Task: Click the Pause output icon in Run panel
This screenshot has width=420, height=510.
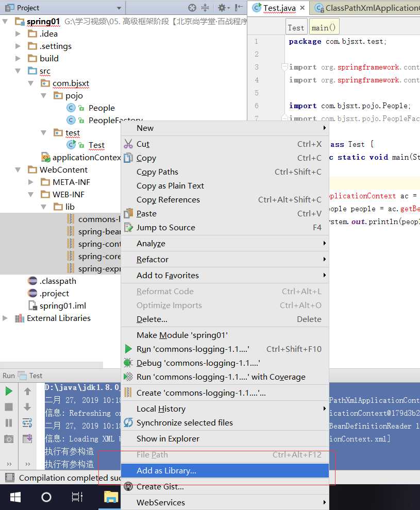Action: [x=9, y=423]
